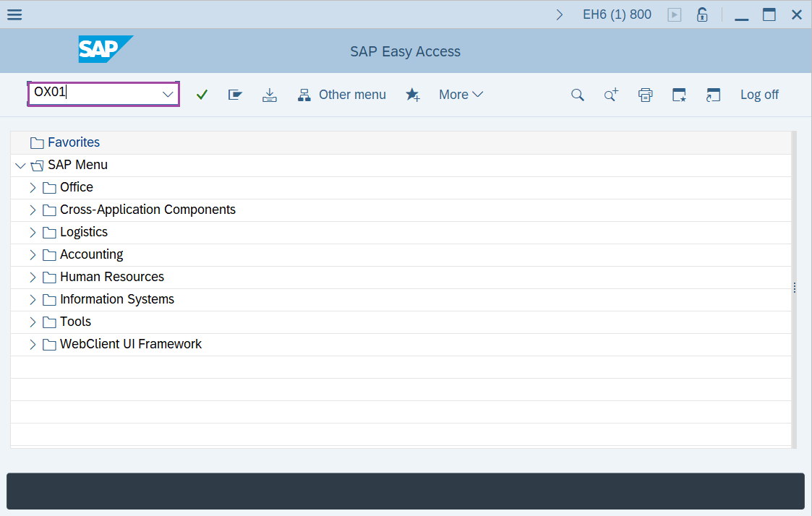
Task: Open the hamburger menu at top left
Action: [14, 14]
